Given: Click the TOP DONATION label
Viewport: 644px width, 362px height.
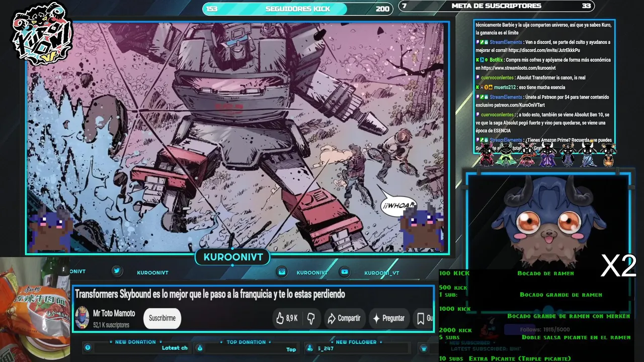Looking at the screenshot, I should pyautogui.click(x=246, y=342).
